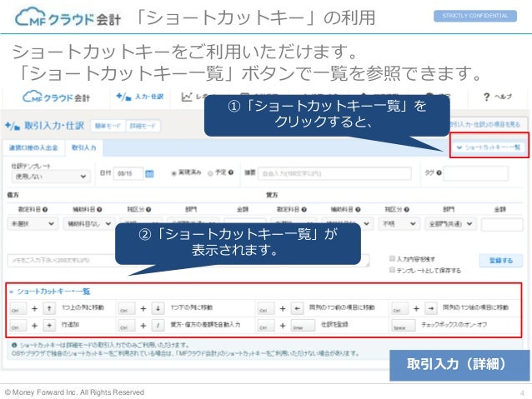The height and width of the screenshot is (399, 532).
Task: Click the 取引入力・仕訳の項目を見る link
Action: click(x=485, y=124)
